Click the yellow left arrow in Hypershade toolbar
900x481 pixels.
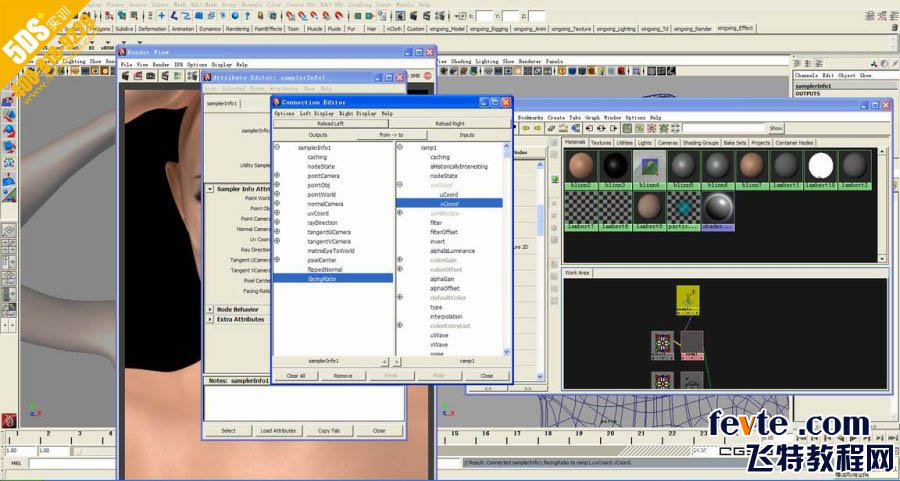pos(525,128)
